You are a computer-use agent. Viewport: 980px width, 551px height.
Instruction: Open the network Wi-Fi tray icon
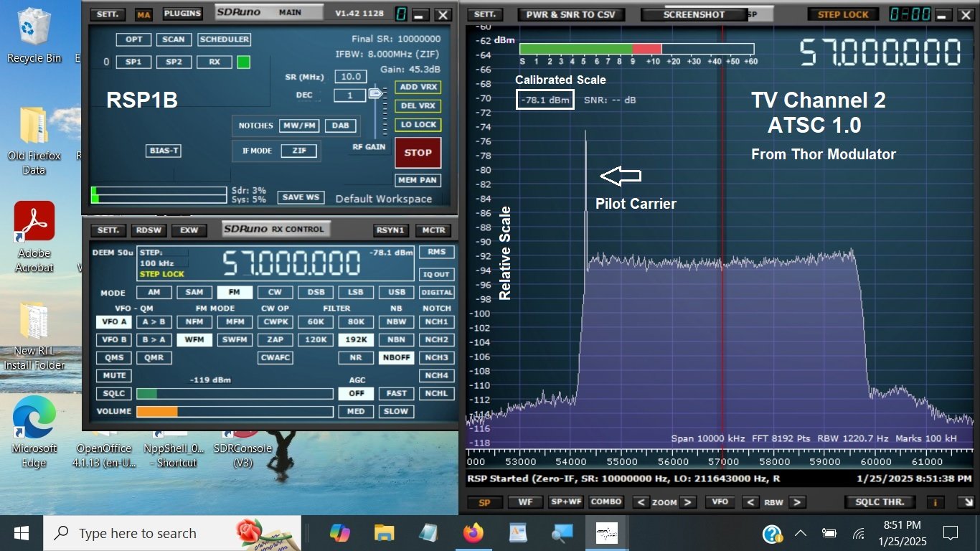(x=859, y=533)
